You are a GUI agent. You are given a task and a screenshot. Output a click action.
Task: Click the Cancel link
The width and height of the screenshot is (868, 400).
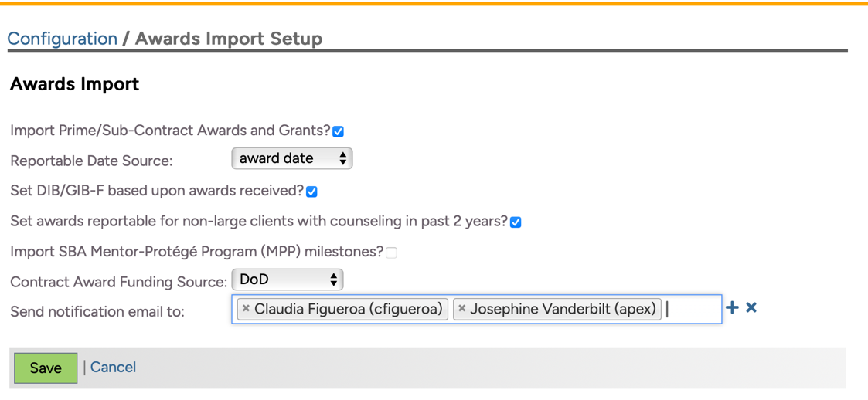tap(113, 368)
